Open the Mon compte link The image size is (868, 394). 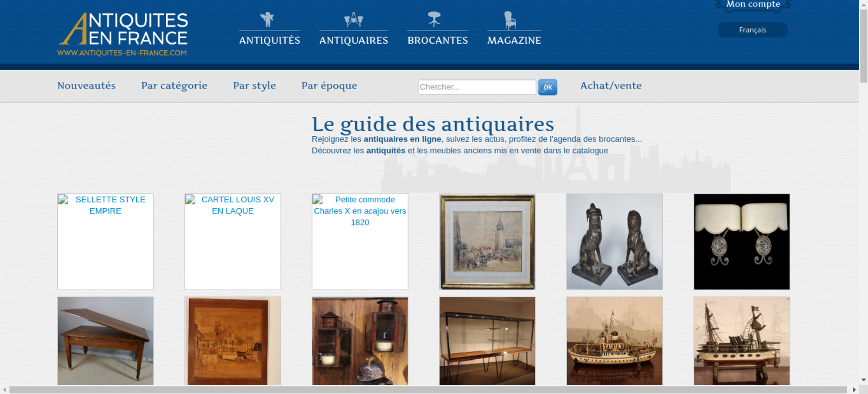pos(753,5)
